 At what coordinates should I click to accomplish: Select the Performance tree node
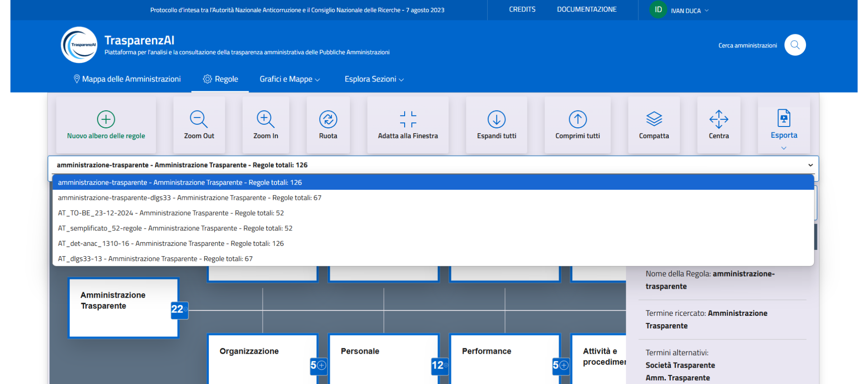coord(505,359)
